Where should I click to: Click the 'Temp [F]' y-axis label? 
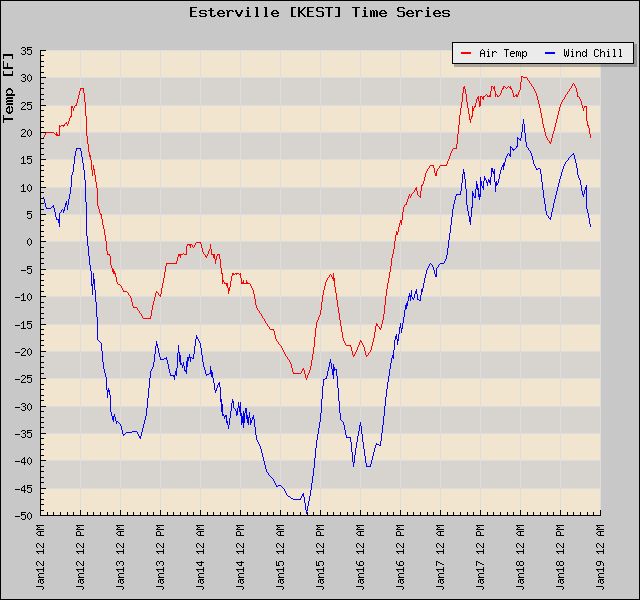[8, 88]
